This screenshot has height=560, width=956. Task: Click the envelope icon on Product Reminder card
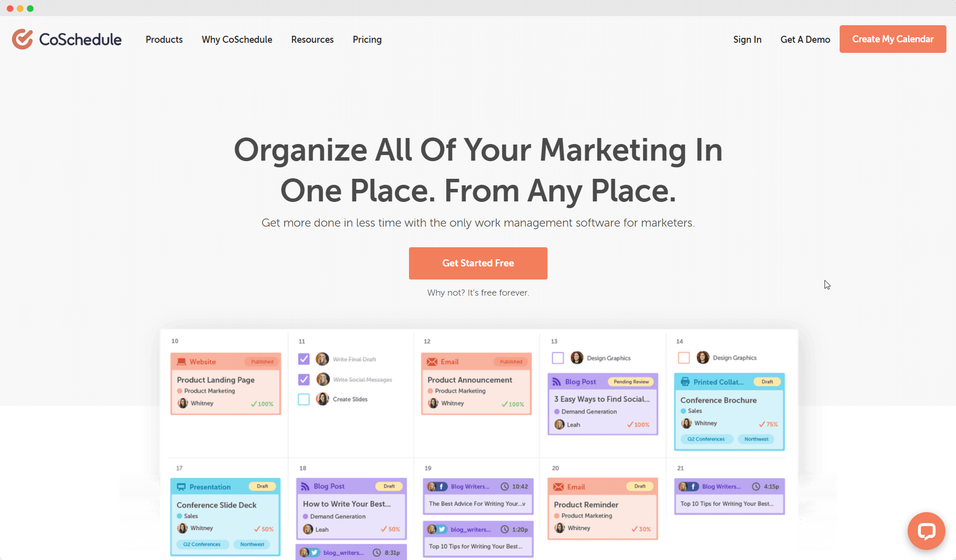(x=559, y=487)
